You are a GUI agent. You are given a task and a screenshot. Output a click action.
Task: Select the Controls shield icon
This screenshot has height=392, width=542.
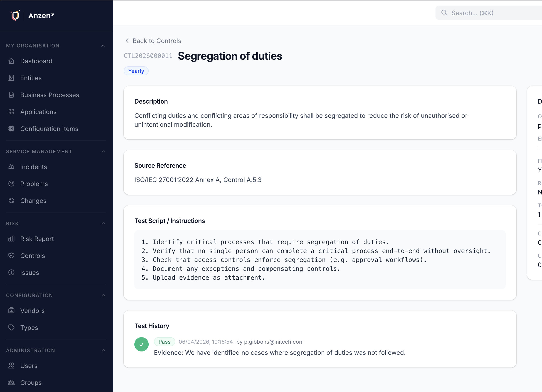[11, 255]
